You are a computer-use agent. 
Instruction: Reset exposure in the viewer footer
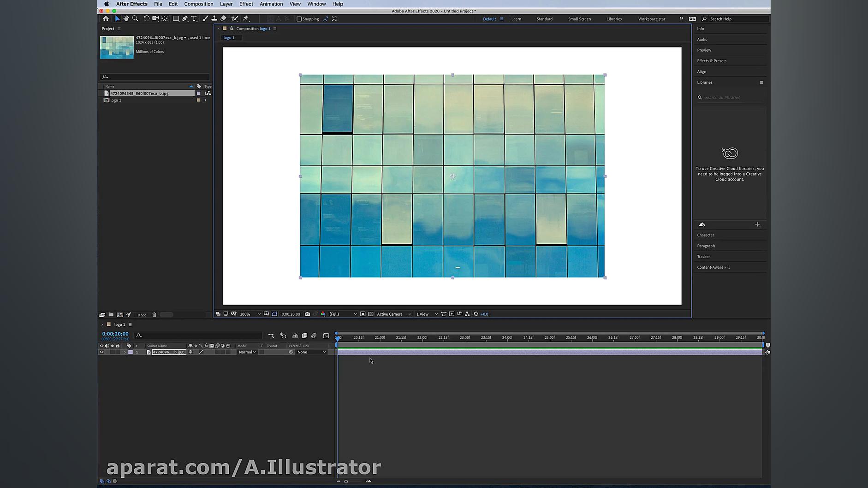(476, 314)
